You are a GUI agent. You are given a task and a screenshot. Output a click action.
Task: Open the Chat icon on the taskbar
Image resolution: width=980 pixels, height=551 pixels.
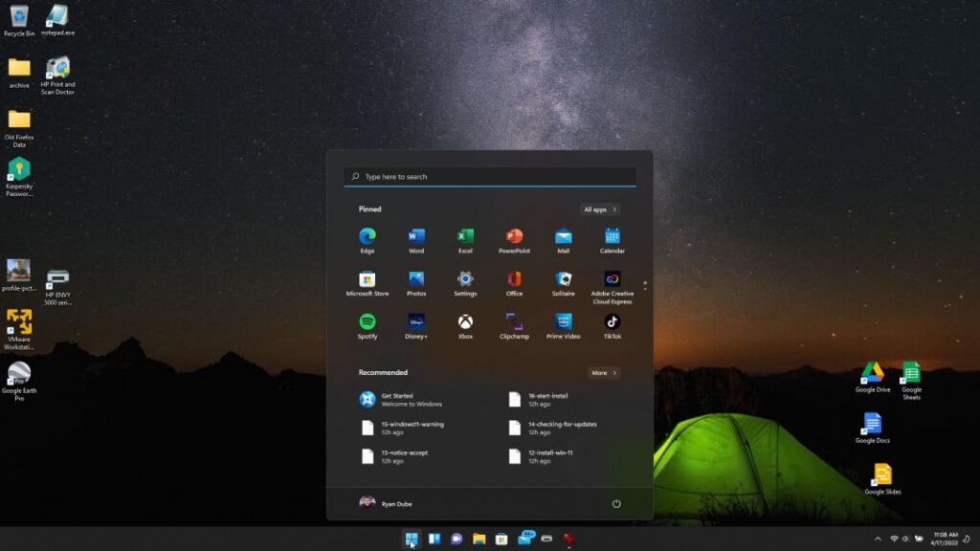(x=457, y=539)
